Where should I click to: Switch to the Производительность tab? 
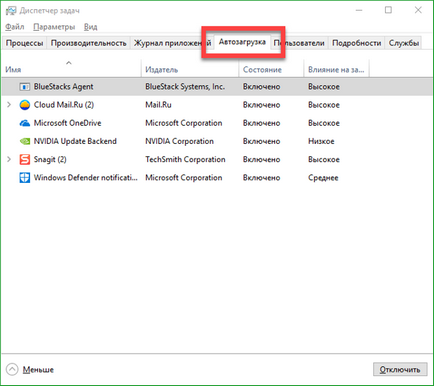89,43
